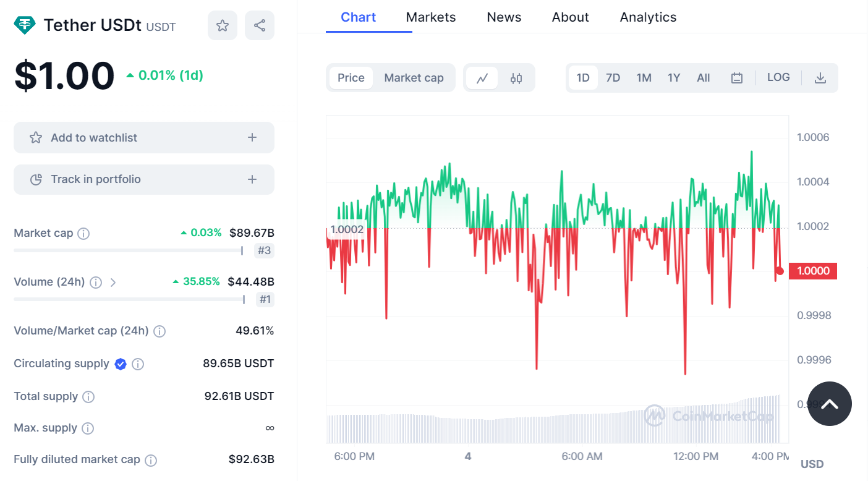Viewport: 868px width, 481px height.
Task: Show Fully diluted market cap info icon
Action: point(151,460)
